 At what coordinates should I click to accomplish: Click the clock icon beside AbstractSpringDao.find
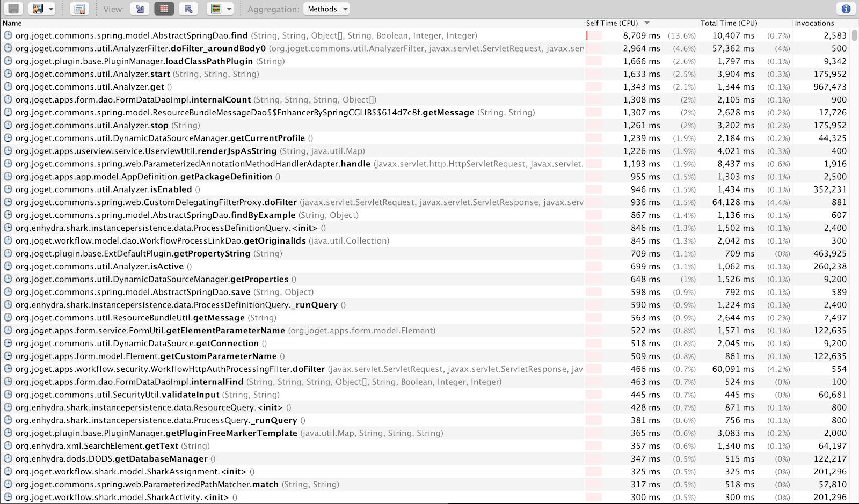pos(8,35)
